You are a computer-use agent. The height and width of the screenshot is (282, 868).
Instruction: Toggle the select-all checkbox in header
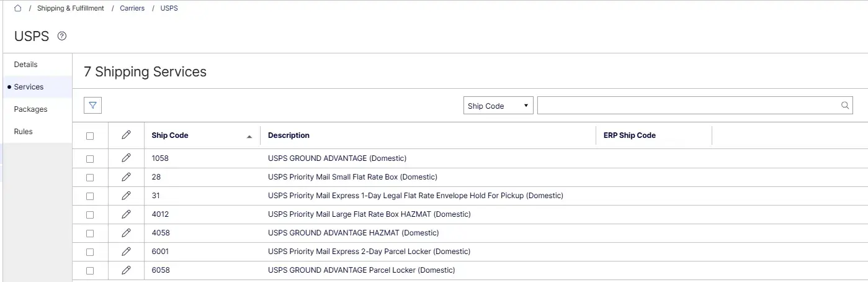click(x=90, y=136)
